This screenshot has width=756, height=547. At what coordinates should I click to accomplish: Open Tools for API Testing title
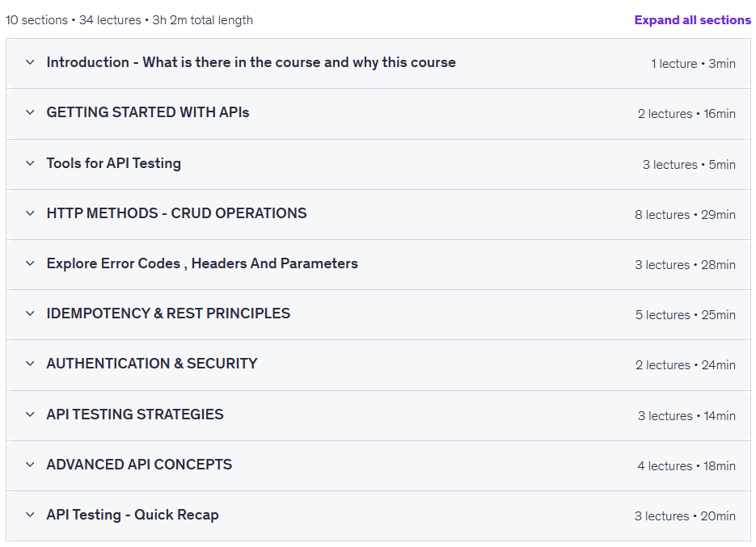[114, 163]
